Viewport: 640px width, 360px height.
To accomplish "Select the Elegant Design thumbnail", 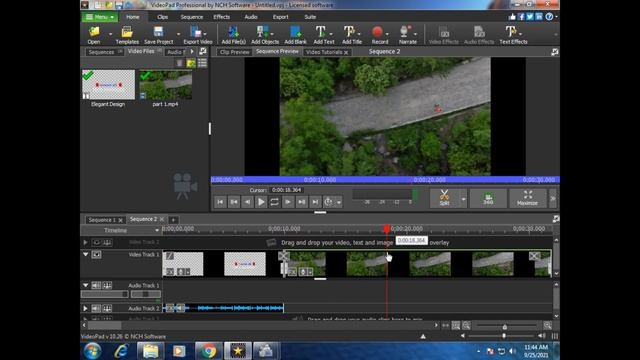I will [109, 84].
